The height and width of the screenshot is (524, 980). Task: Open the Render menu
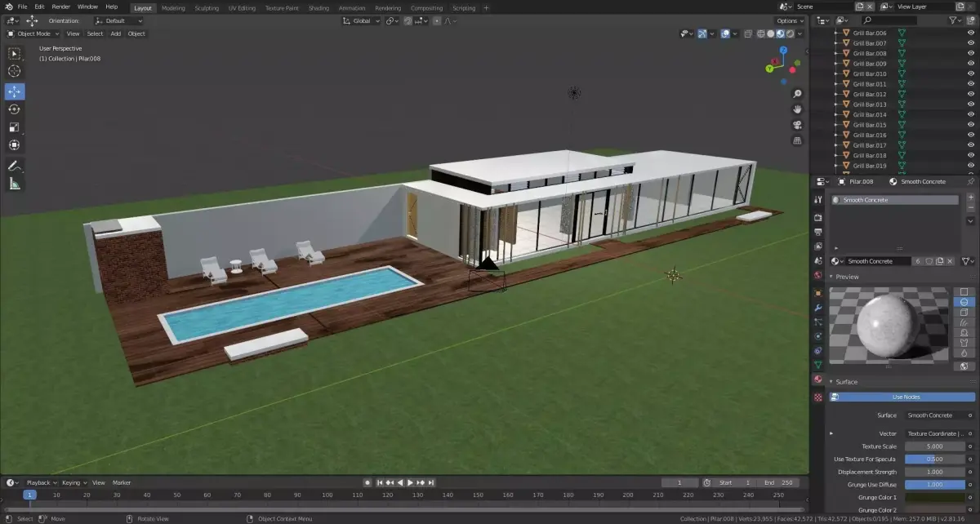pos(60,7)
